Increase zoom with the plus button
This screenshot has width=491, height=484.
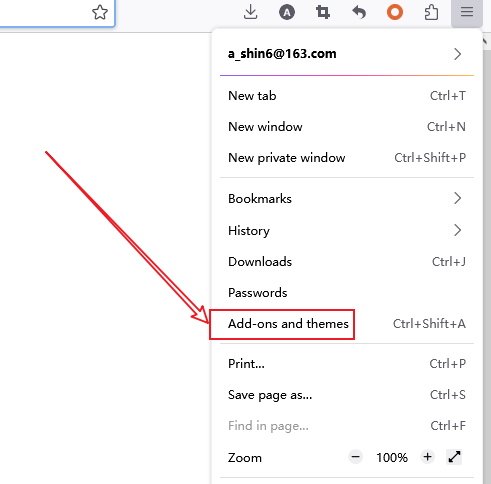pos(428,457)
